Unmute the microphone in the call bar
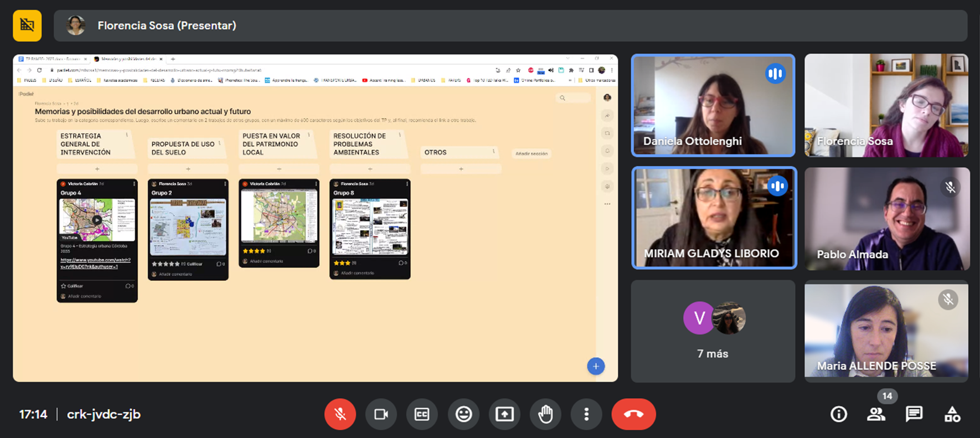980x438 pixels. [340, 414]
